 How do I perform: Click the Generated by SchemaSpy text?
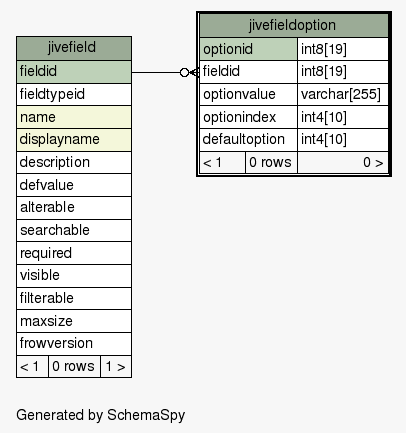pyautogui.click(x=100, y=415)
